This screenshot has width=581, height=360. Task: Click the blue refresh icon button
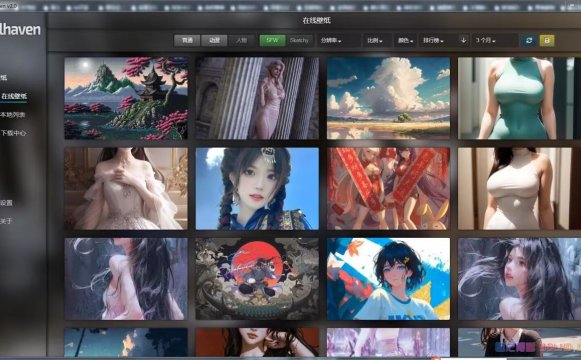tap(529, 40)
